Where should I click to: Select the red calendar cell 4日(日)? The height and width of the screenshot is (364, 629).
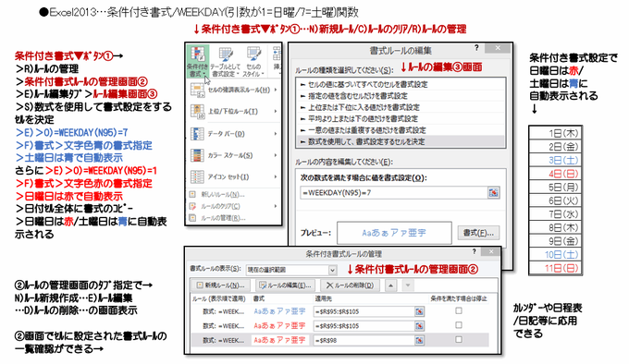tap(556, 174)
